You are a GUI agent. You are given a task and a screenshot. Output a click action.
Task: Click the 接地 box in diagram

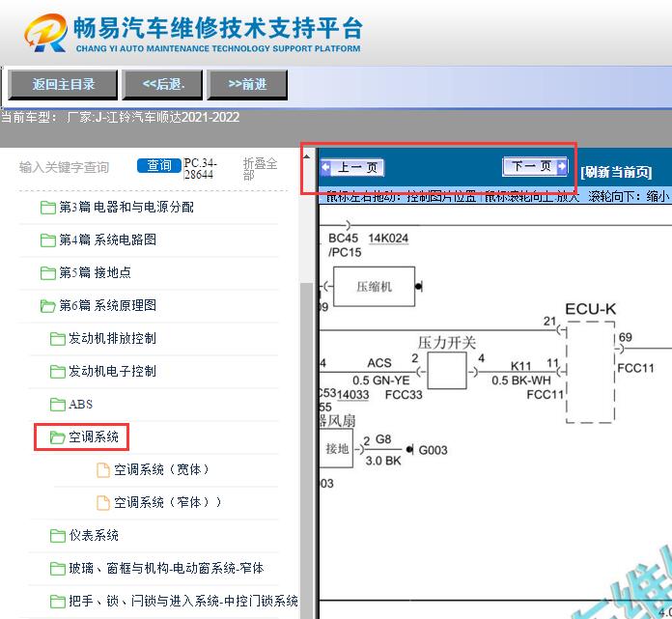pyautogui.click(x=337, y=449)
